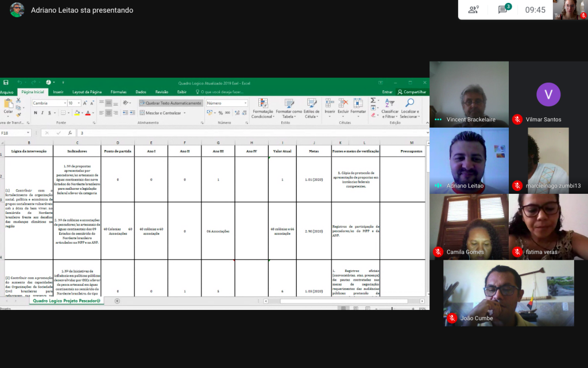Toggle Quebrar Texto Automaticamente

(171, 103)
